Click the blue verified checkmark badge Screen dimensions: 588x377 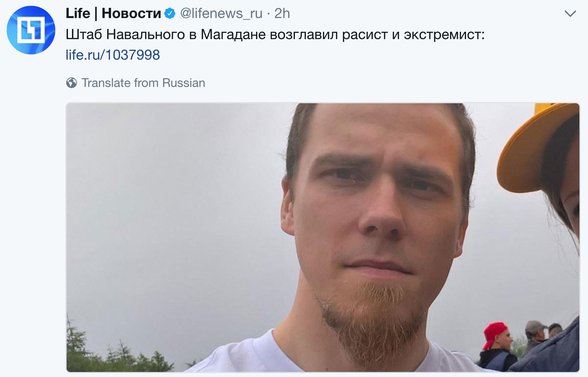pos(170,14)
